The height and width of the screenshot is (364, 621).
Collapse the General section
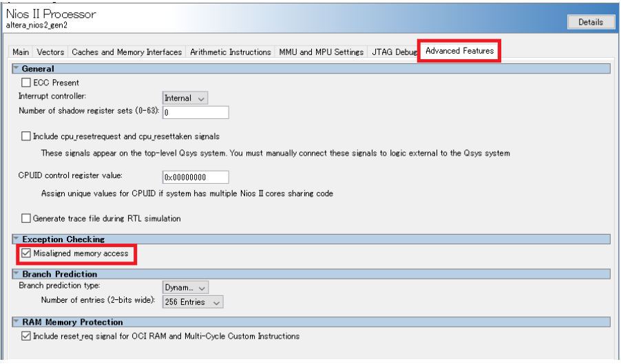(17, 68)
